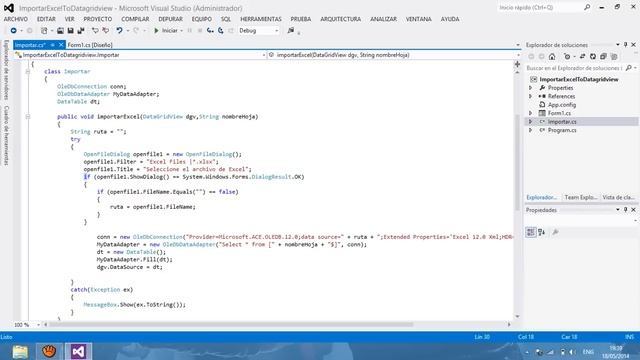Select the ImportarExcelToDatagridview project node
The width and height of the screenshot is (640, 360).
point(578,79)
